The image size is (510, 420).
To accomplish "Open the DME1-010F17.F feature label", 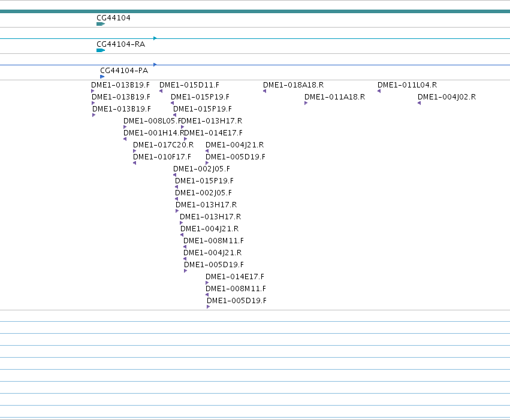I will 162,157.
